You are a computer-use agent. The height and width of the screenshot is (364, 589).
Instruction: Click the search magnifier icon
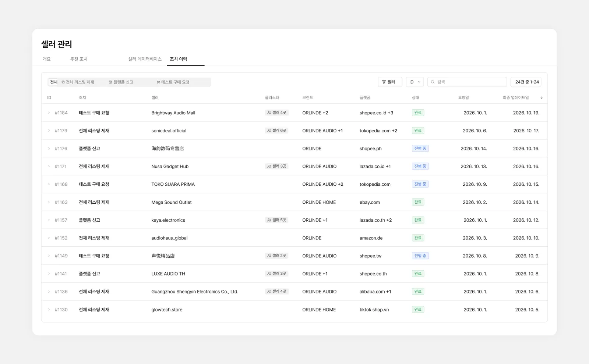(433, 82)
